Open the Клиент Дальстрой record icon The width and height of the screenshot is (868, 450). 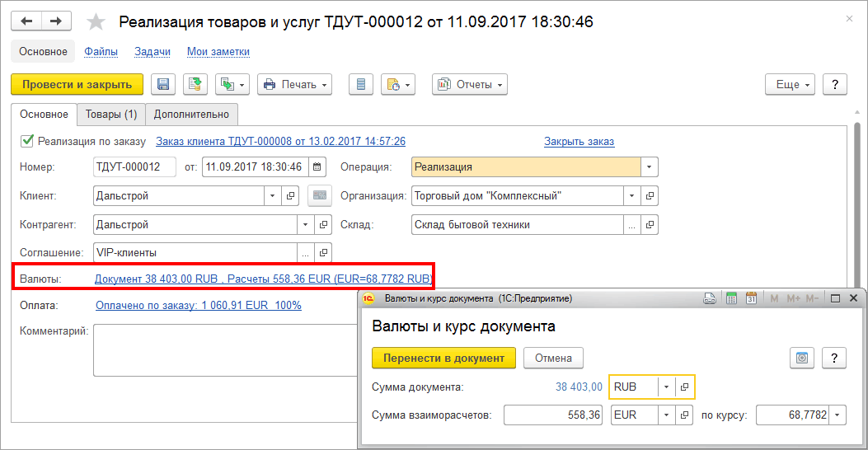(290, 196)
